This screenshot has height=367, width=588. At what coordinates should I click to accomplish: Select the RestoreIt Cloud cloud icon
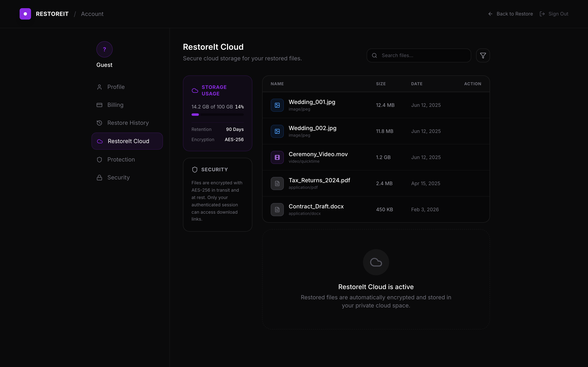click(100, 141)
